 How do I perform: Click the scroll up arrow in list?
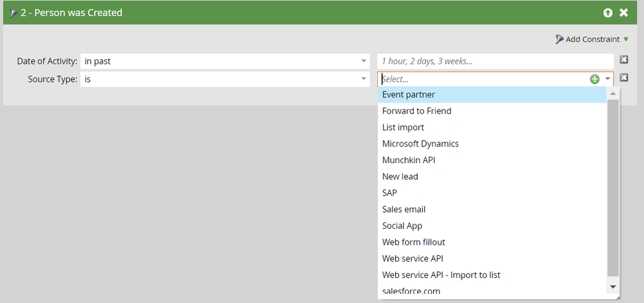pos(613,93)
